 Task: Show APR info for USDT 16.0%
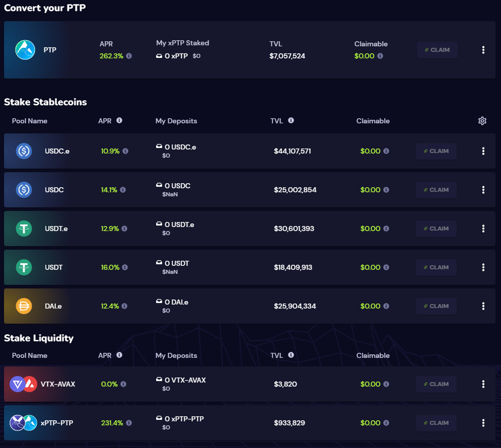point(125,267)
